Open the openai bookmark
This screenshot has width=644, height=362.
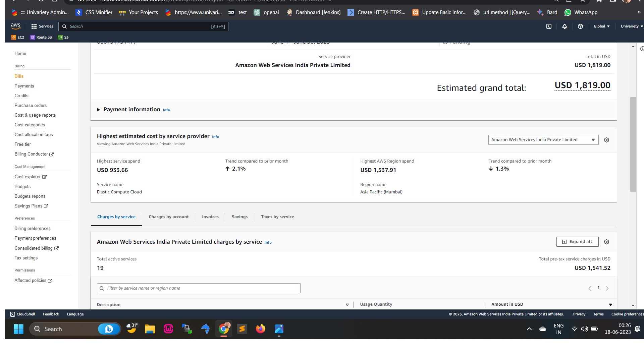click(x=266, y=12)
